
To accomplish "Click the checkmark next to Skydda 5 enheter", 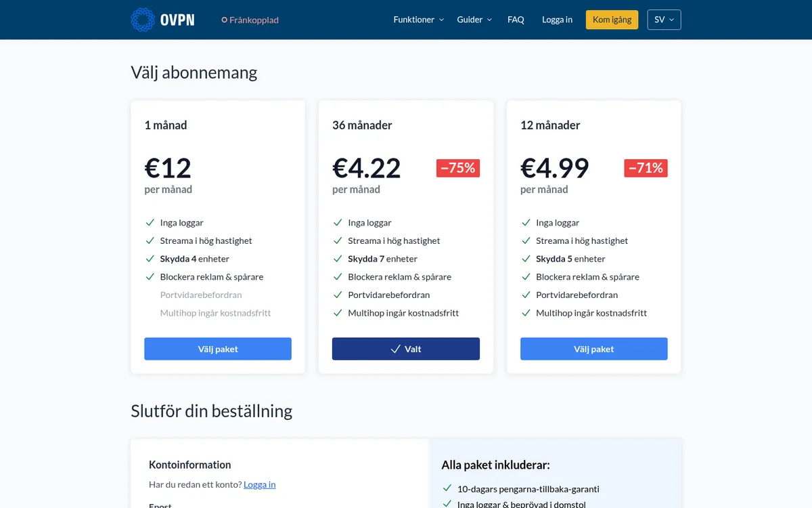I will coord(526,259).
